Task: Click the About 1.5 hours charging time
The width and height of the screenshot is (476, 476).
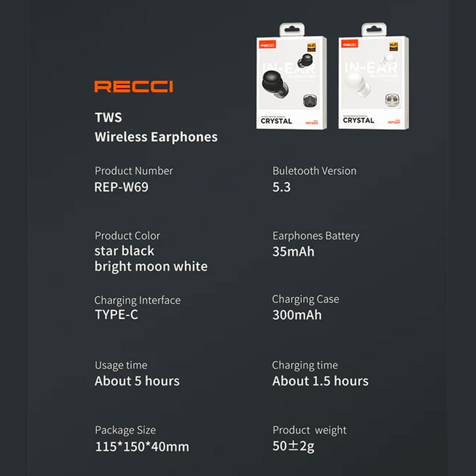Action: coord(320,381)
